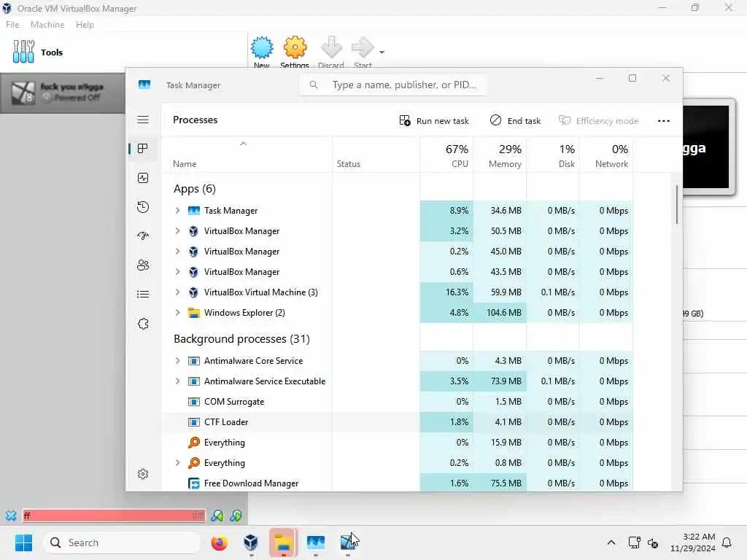
Task: Go to previous search match in VirtualBox
Action: coord(217,516)
